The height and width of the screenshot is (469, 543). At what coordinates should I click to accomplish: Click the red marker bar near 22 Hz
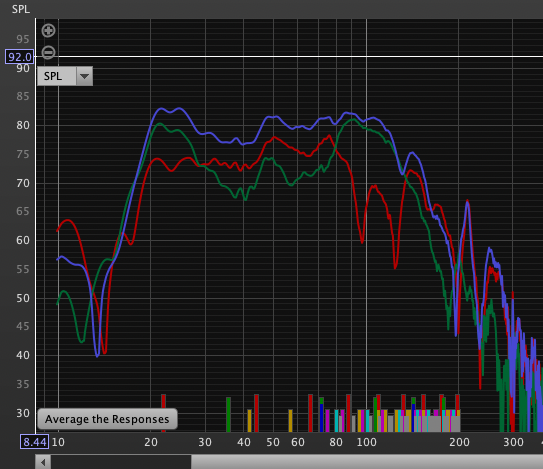pos(163,413)
